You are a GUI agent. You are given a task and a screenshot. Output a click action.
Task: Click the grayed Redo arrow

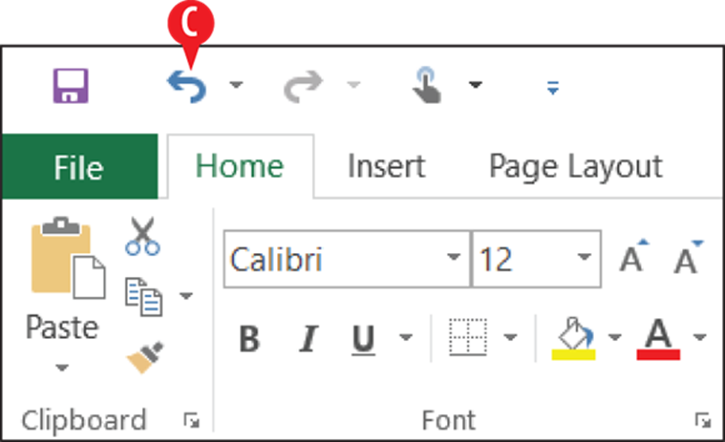[x=303, y=86]
